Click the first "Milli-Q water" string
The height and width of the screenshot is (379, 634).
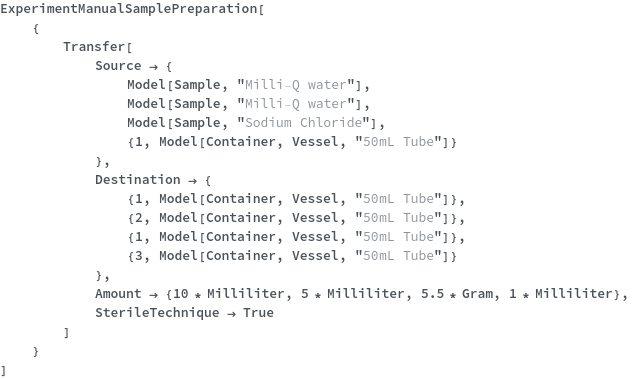click(x=296, y=85)
